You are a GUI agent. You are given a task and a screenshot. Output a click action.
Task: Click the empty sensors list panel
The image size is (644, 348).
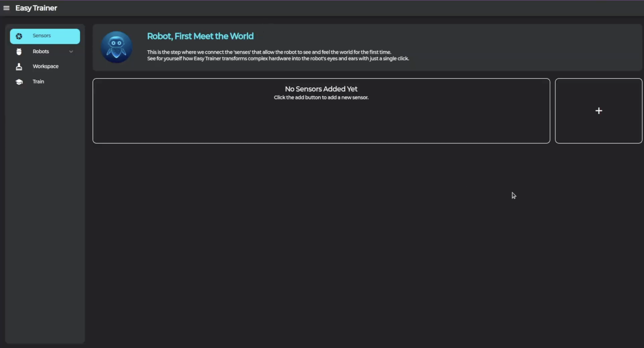(321, 123)
